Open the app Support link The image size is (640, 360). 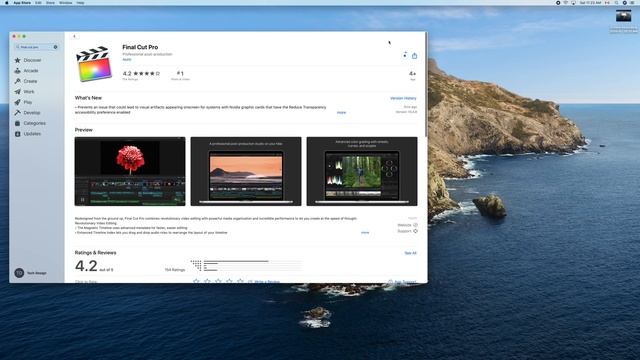pyautogui.click(x=407, y=231)
